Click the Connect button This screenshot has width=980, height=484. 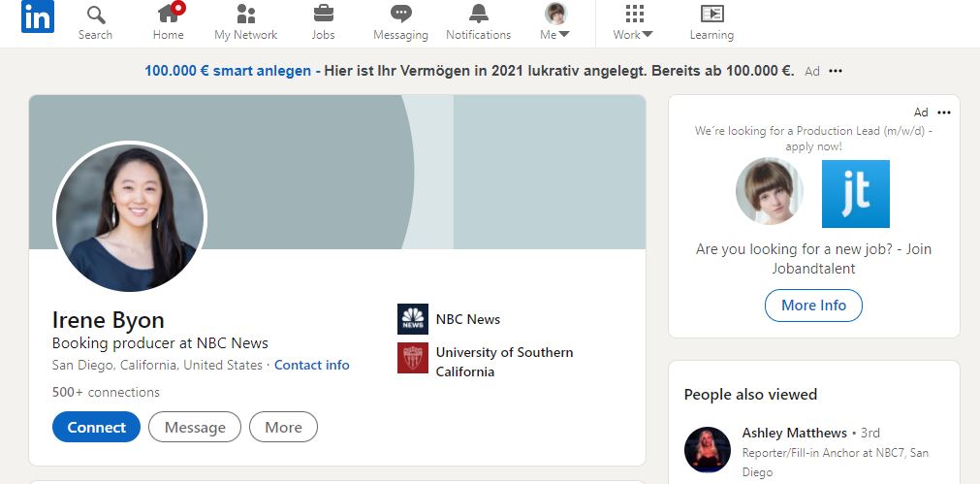(x=96, y=427)
